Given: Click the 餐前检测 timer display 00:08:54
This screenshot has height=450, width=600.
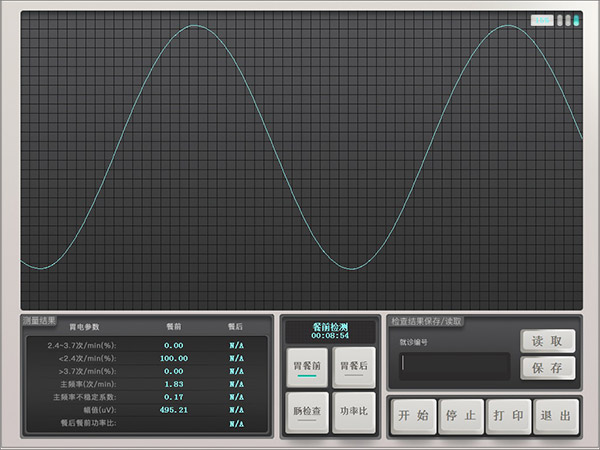Looking at the screenshot, I should click(x=330, y=332).
